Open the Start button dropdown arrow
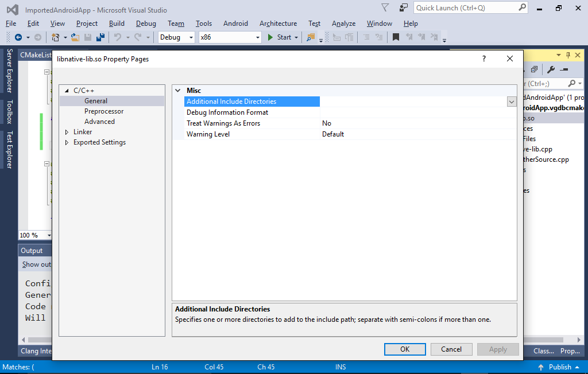The height and width of the screenshot is (374, 588). [x=296, y=37]
